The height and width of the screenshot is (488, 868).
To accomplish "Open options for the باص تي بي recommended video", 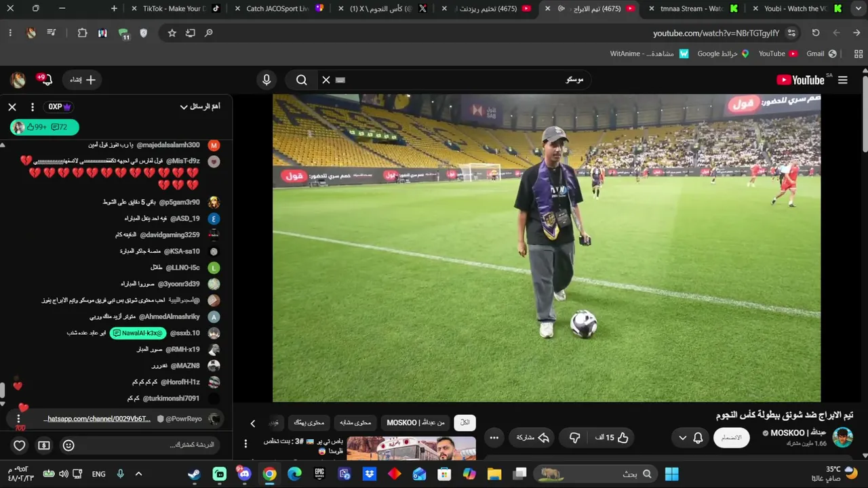I will [x=245, y=443].
